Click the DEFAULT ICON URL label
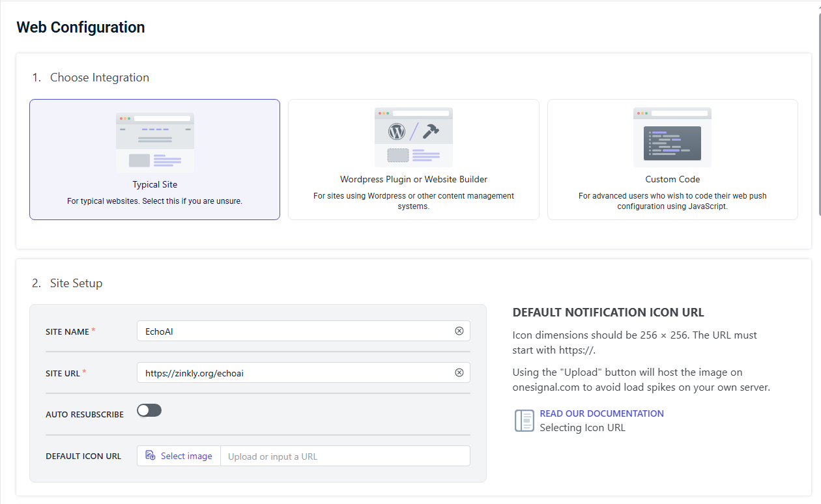The width and height of the screenshot is (821, 504). [83, 456]
